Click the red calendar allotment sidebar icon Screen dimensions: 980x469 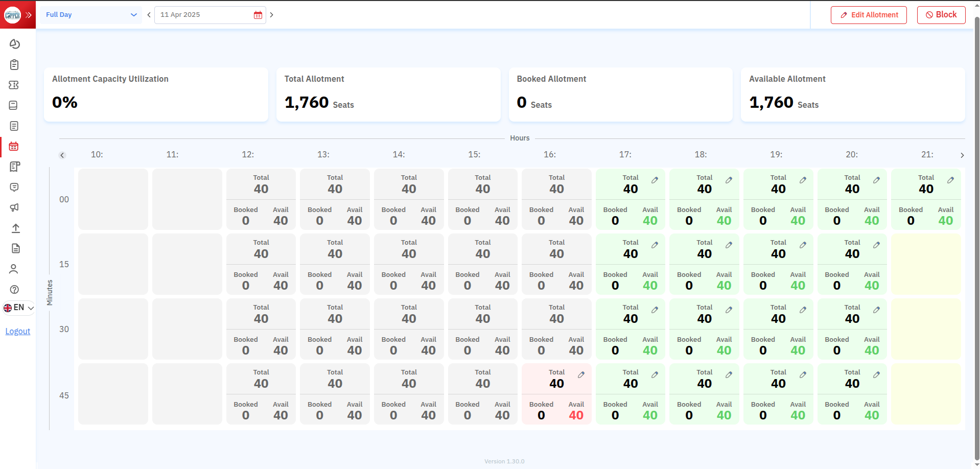click(14, 147)
